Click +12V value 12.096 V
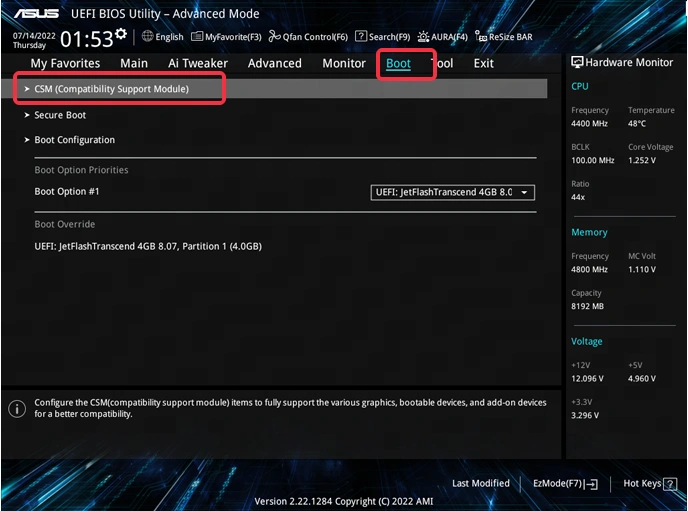 click(x=588, y=379)
